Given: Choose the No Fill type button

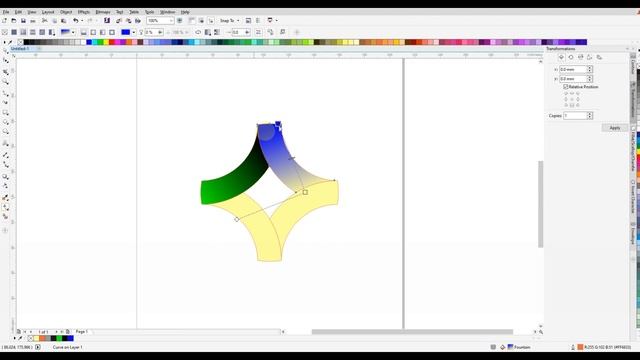Looking at the screenshot, I should [x=4, y=32].
